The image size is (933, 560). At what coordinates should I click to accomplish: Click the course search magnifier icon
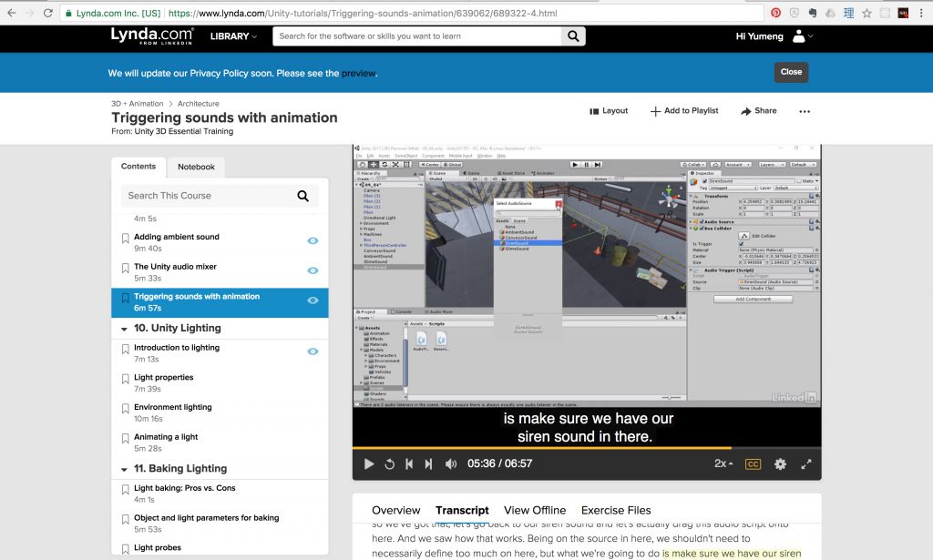pos(302,196)
